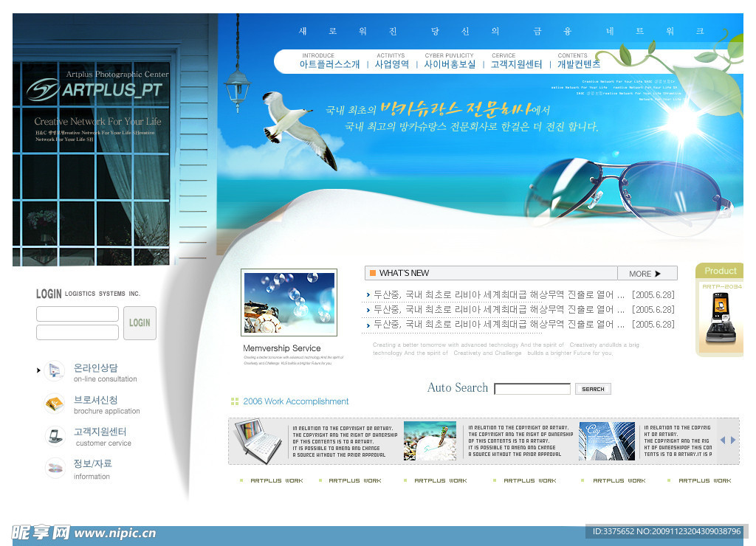
Task: Open the 고객지원센터 customer cervice link
Action: pyautogui.click(x=102, y=437)
